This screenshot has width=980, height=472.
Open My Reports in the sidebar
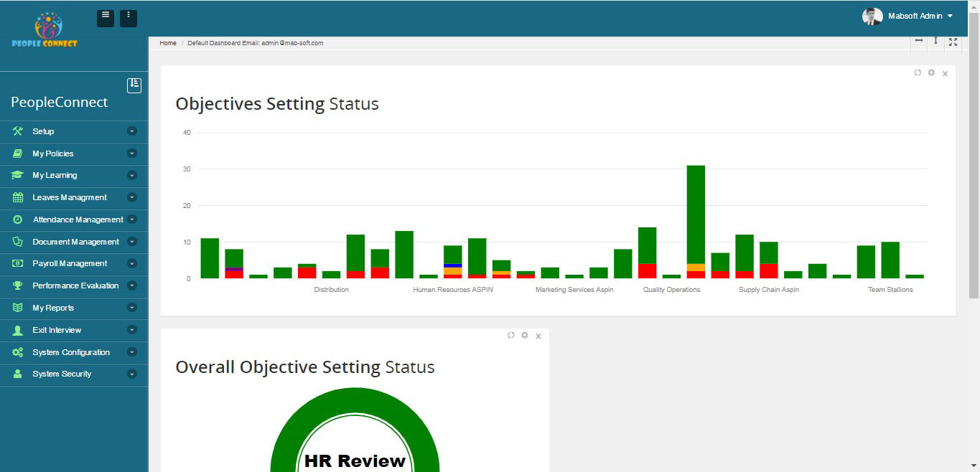click(53, 308)
